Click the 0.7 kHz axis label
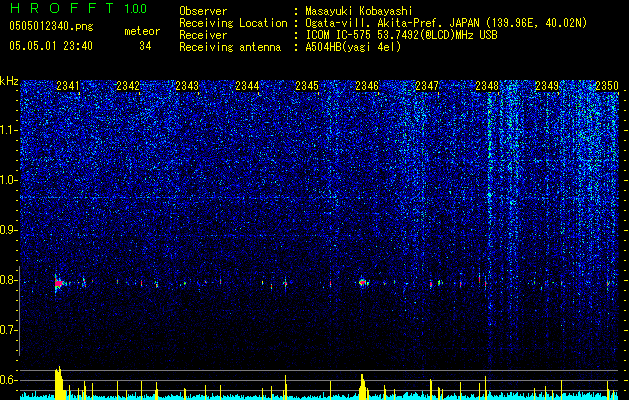629x400 pixels. click(x=9, y=330)
